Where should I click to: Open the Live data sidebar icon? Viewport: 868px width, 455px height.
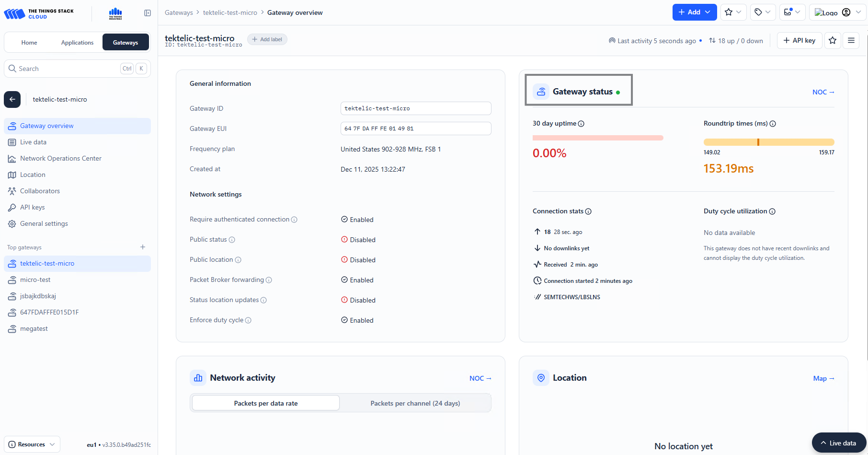tap(12, 142)
